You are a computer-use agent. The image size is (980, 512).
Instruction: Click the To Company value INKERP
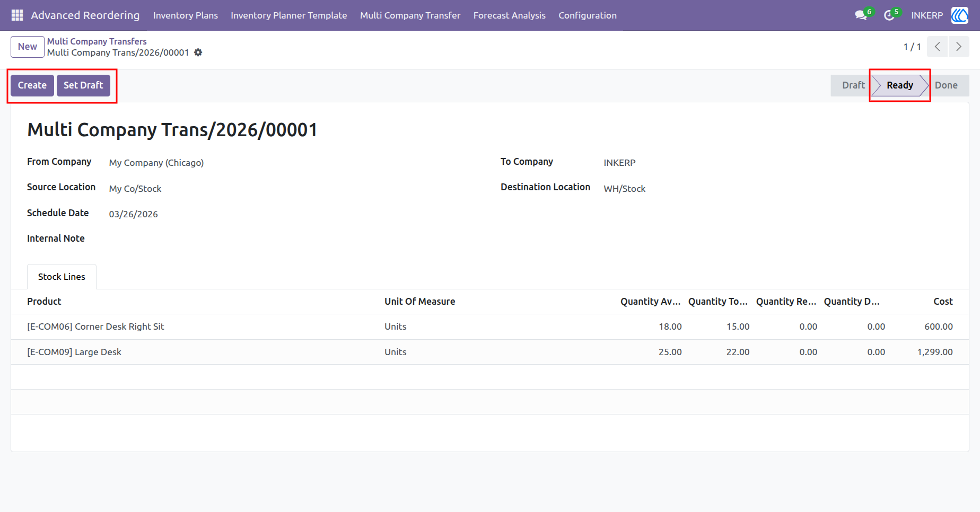pos(619,163)
